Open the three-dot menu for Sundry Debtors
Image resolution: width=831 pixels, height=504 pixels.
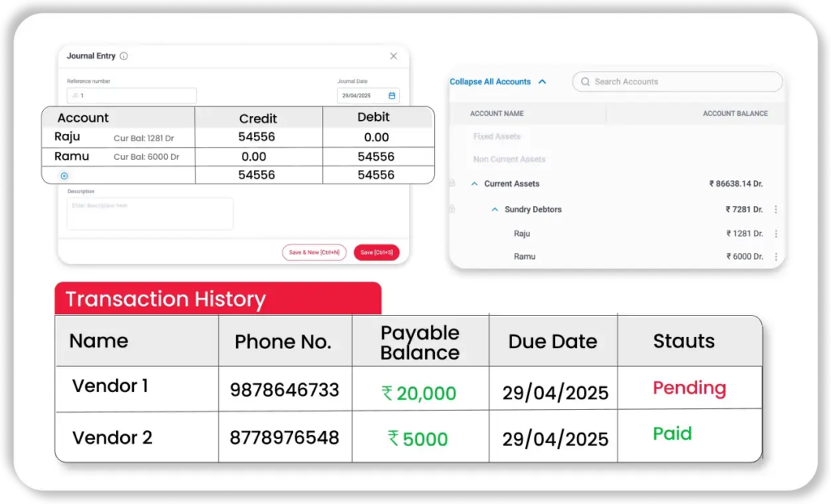[776, 209]
